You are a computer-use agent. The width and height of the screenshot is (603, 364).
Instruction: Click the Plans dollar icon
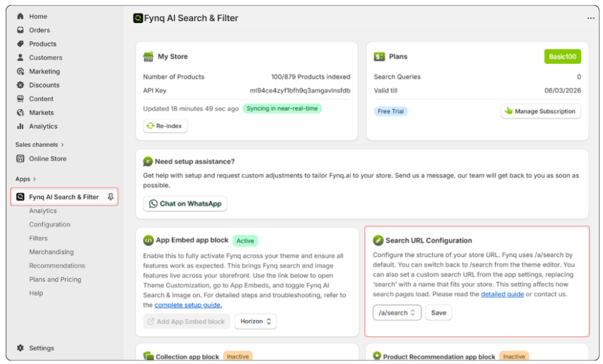tap(379, 57)
